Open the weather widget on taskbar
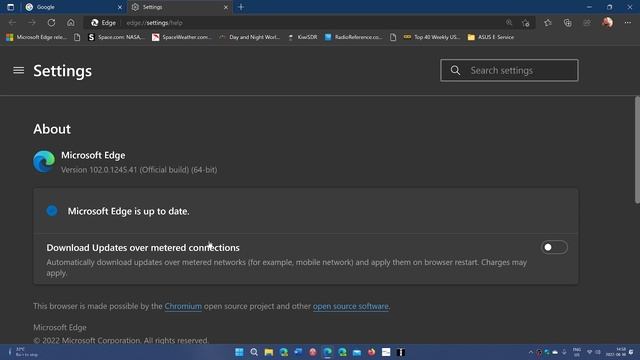This screenshot has height=360, width=640. [22, 352]
